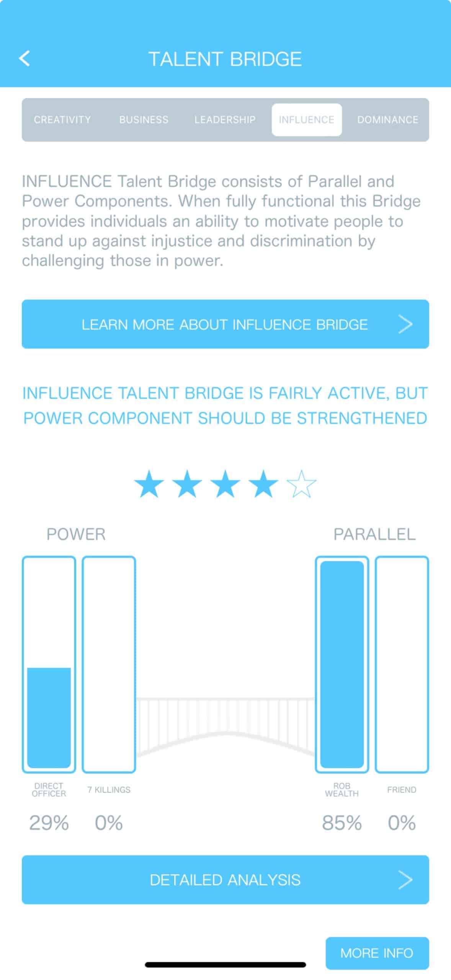The width and height of the screenshot is (451, 980).
Task: Open the Business tab
Action: (144, 120)
